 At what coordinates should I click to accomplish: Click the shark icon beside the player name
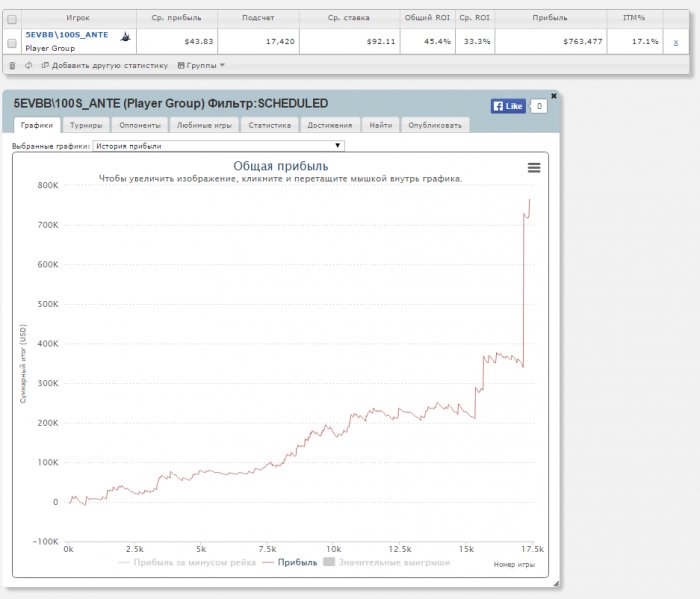click(x=124, y=36)
